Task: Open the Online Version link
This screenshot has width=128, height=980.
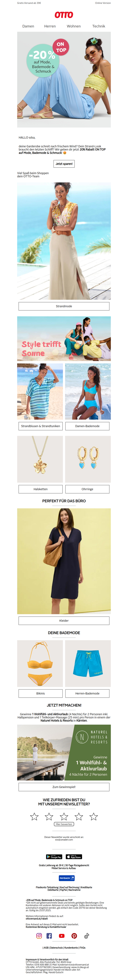Action: (x=103, y=3)
